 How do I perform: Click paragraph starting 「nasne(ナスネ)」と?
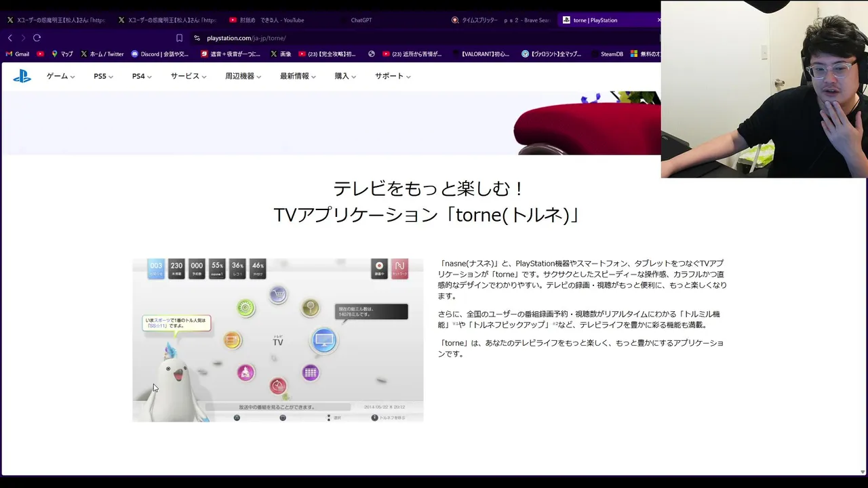pyautogui.click(x=583, y=279)
